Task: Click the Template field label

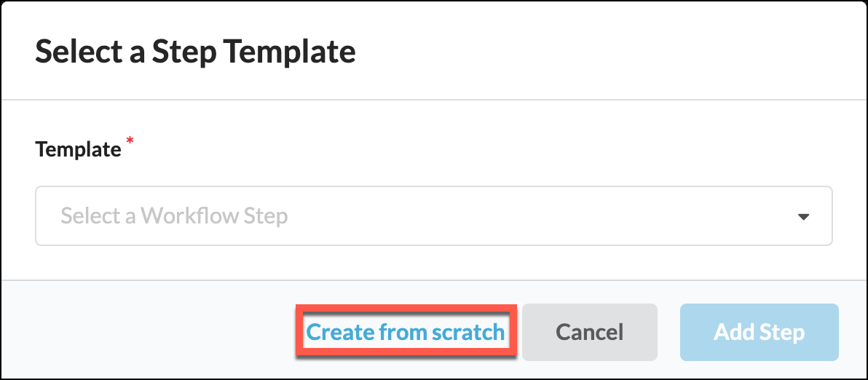Action: [78, 149]
